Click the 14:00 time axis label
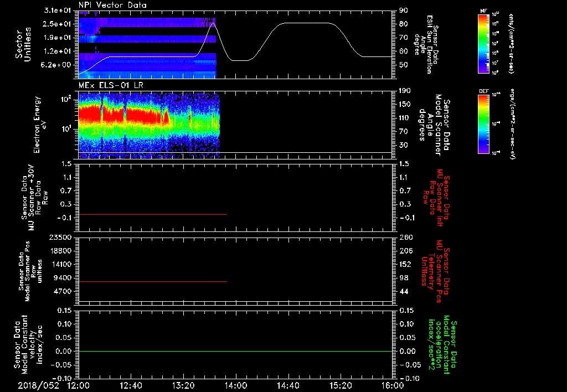This screenshot has height=392, width=567. click(236, 385)
